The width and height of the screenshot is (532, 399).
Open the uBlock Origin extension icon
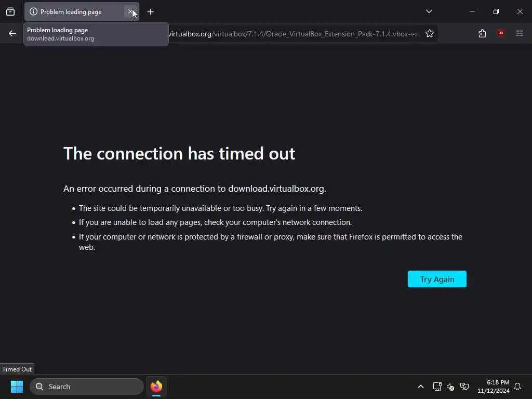[500, 33]
